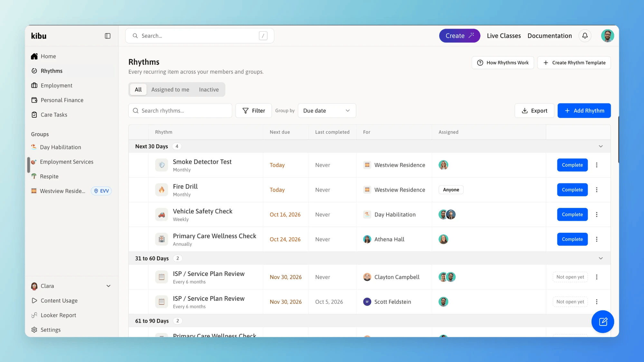Open more options for Vehicle Safety Check

[x=597, y=215]
